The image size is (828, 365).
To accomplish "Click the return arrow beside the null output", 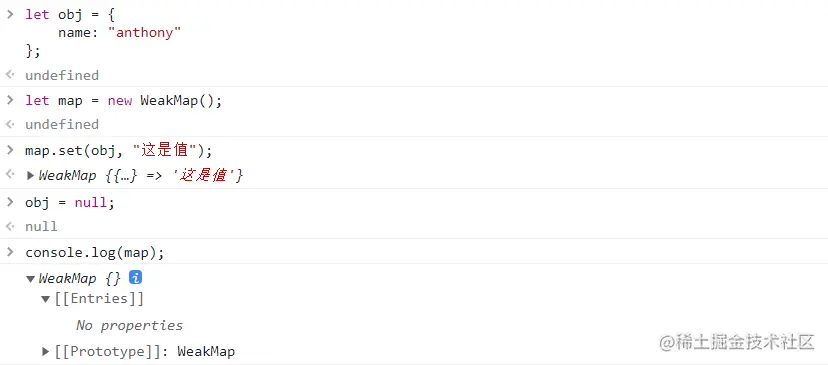I will (x=10, y=226).
